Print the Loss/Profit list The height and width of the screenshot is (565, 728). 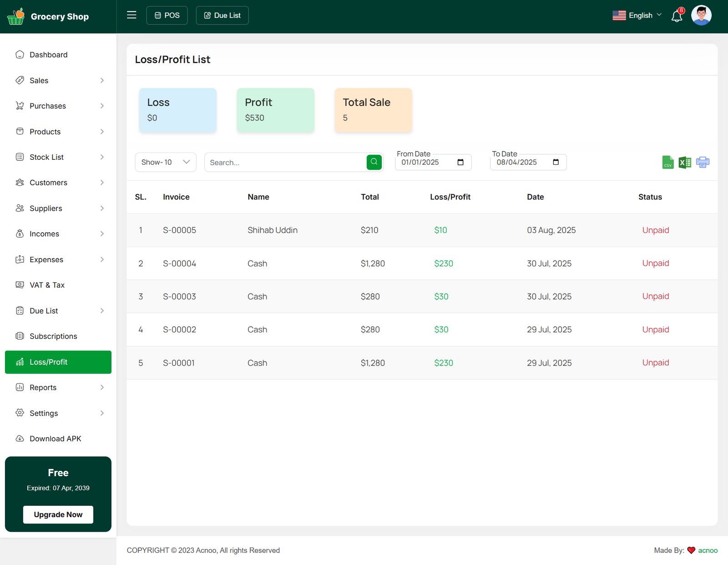[x=703, y=163]
